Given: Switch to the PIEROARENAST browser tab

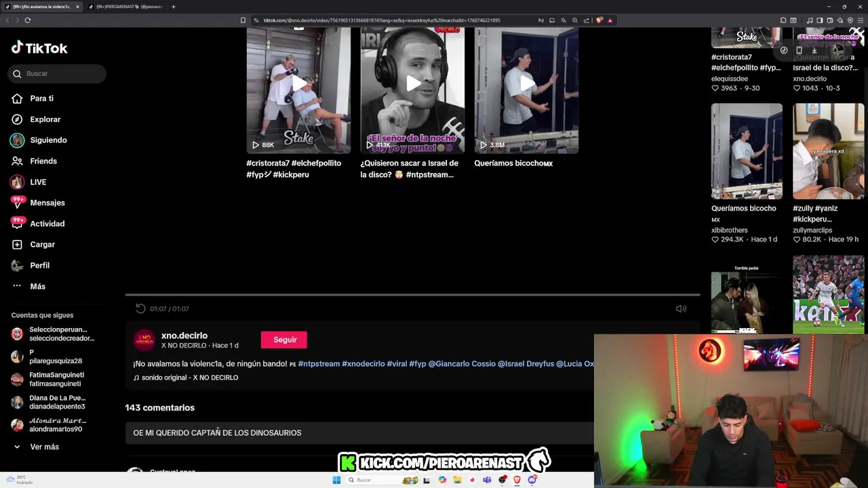Looking at the screenshot, I should (126, 7).
